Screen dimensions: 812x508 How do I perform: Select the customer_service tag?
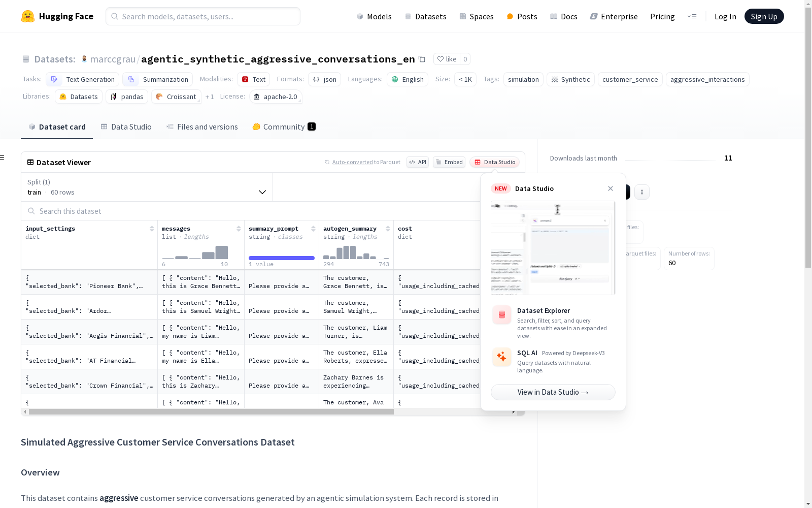point(630,79)
